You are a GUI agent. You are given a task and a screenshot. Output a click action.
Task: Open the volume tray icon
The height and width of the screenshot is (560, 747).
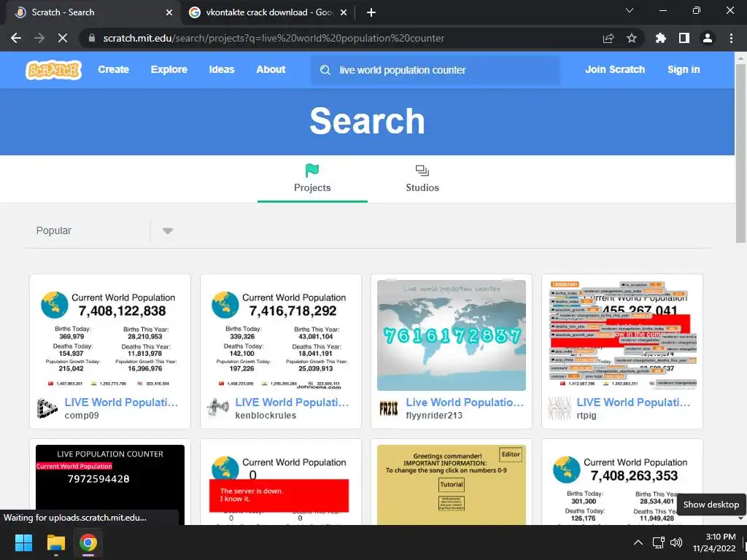tap(676, 542)
